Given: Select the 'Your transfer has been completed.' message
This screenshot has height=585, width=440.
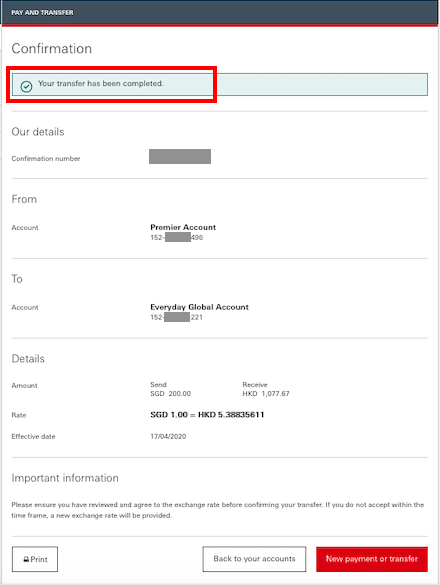Looking at the screenshot, I should click(x=101, y=84).
